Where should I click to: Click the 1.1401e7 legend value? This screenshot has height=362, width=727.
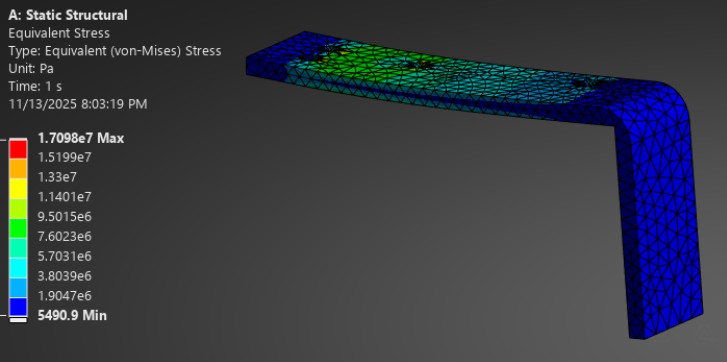pos(64,197)
